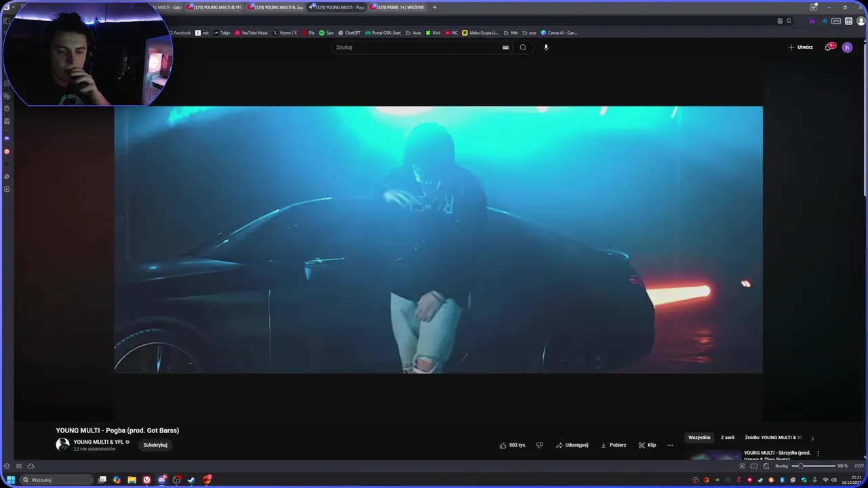Open options for Skrzydła recommended video
This screenshot has height=488, width=868.
point(818,453)
